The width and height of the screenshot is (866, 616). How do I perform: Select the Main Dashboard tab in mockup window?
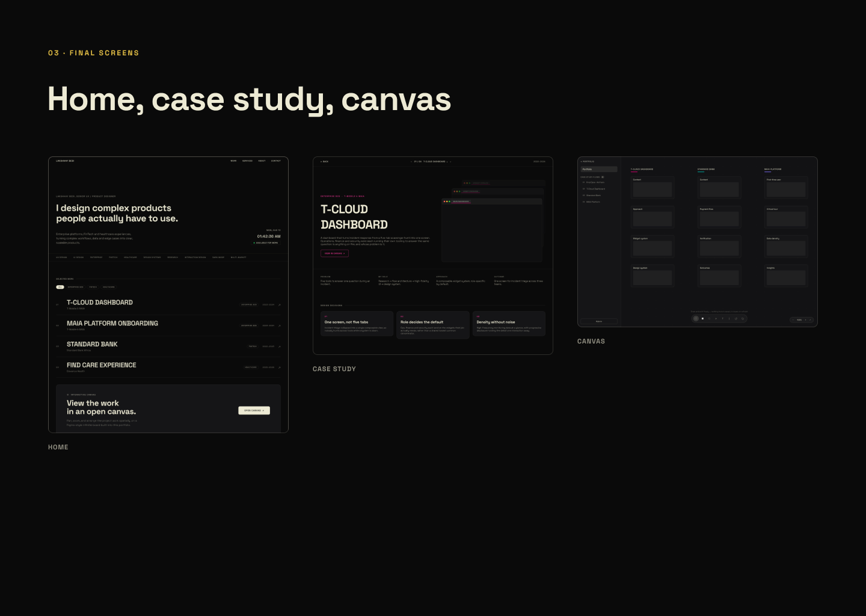point(461,202)
